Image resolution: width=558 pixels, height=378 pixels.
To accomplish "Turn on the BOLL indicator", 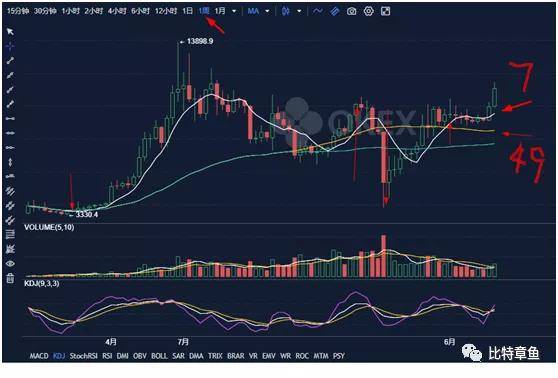I will [x=159, y=356].
